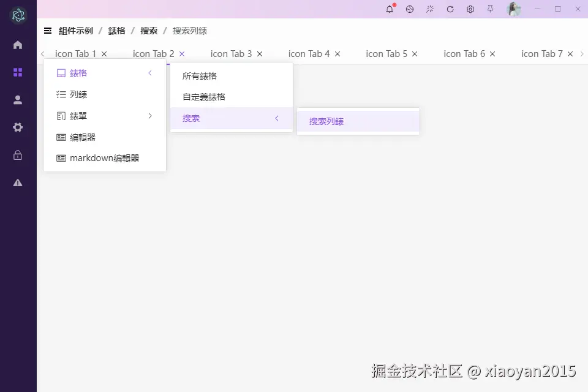Collapse the 錶格 menu section
Screen dimensions: 588x392
tap(150, 73)
